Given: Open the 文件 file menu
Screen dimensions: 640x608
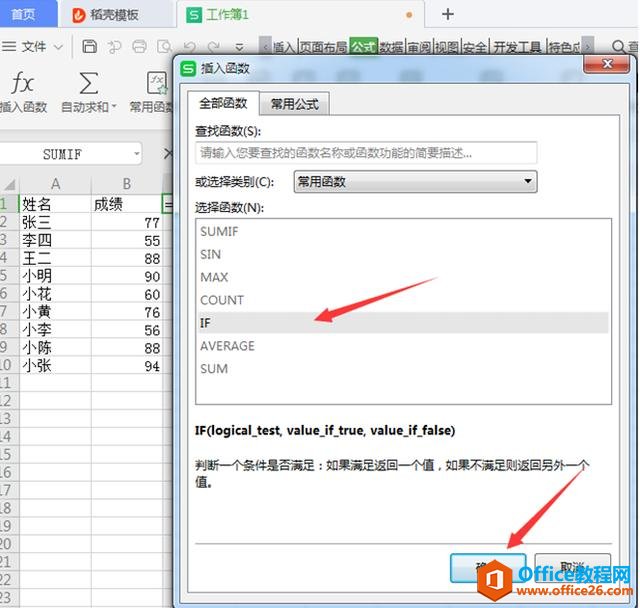Looking at the screenshot, I should pyautogui.click(x=32, y=47).
